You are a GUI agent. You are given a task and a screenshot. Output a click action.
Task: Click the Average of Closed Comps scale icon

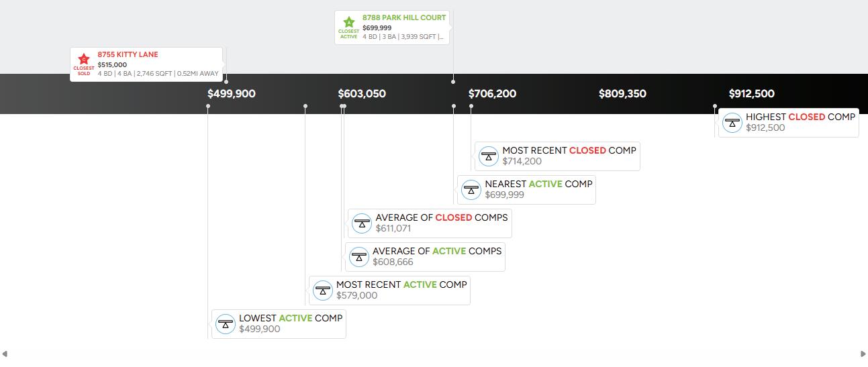tap(362, 223)
